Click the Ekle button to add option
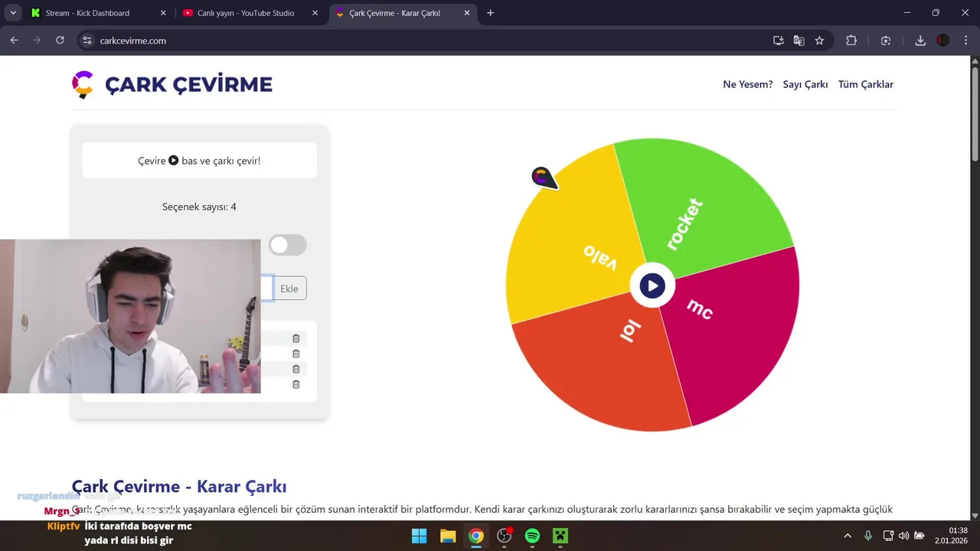The image size is (980, 551). coord(289,289)
